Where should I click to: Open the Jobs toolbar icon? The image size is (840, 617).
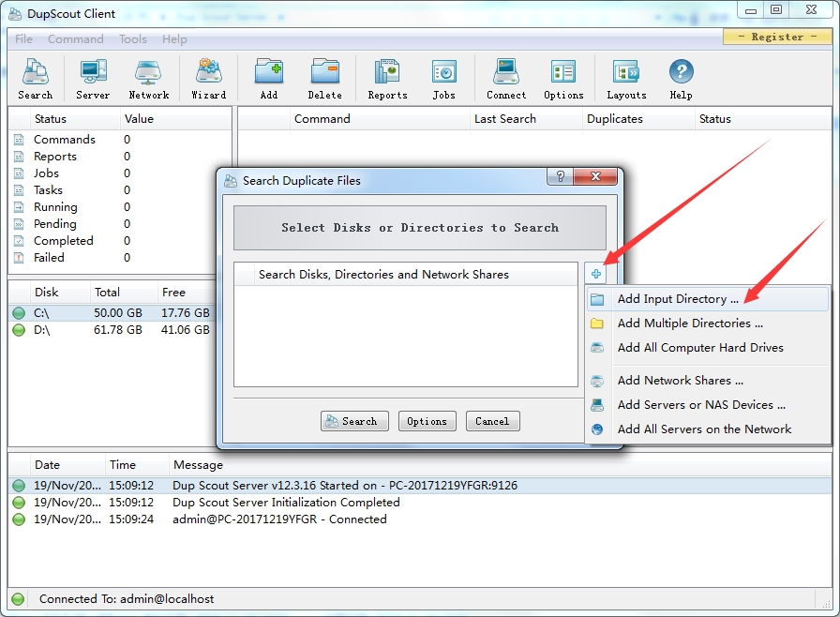click(x=443, y=80)
